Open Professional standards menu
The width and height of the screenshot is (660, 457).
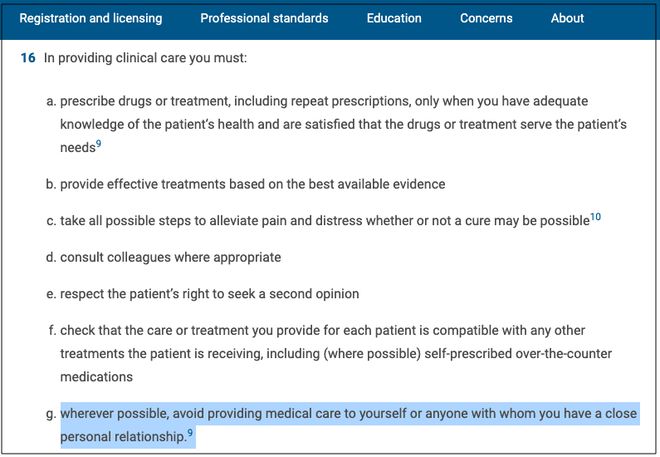click(x=264, y=18)
